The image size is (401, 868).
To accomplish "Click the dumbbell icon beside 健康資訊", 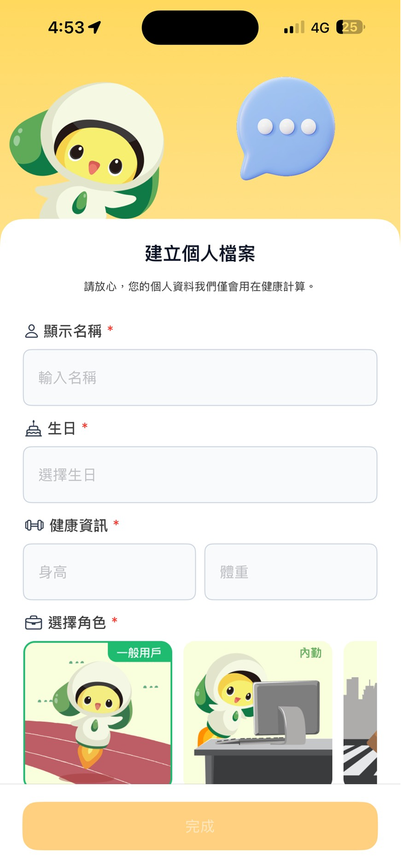I will tap(34, 525).
